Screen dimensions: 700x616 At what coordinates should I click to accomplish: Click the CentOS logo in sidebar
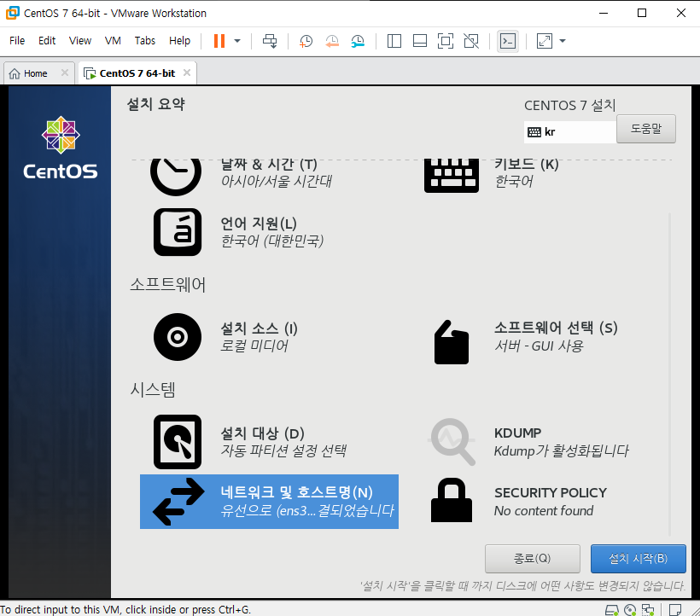click(61, 148)
